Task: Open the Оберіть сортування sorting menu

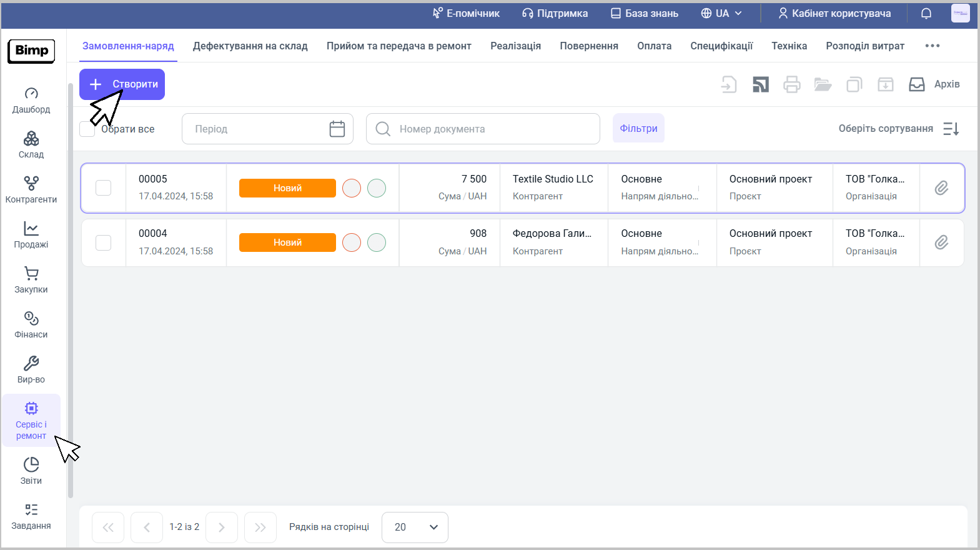Action: [898, 129]
